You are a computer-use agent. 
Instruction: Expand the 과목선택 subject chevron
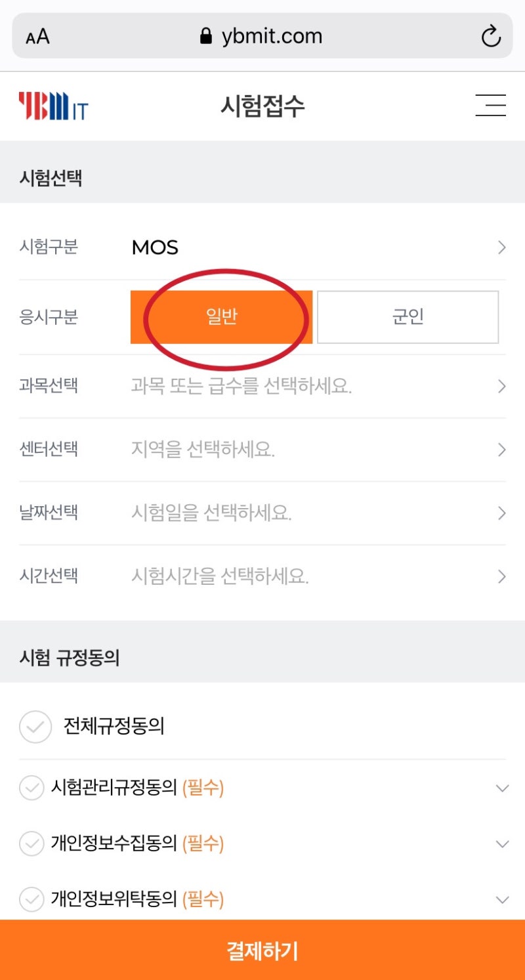(501, 386)
